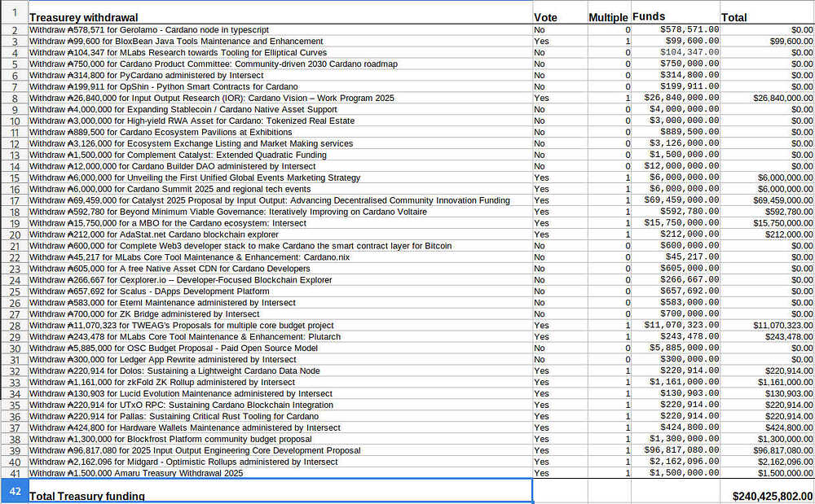Select the zkFold ZK Rollup cell
This screenshot has width=815, height=504.
pyautogui.click(x=280, y=382)
